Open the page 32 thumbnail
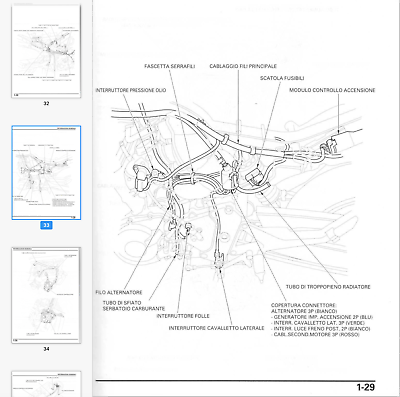Viewport: 400px width, 397px height. [x=46, y=51]
